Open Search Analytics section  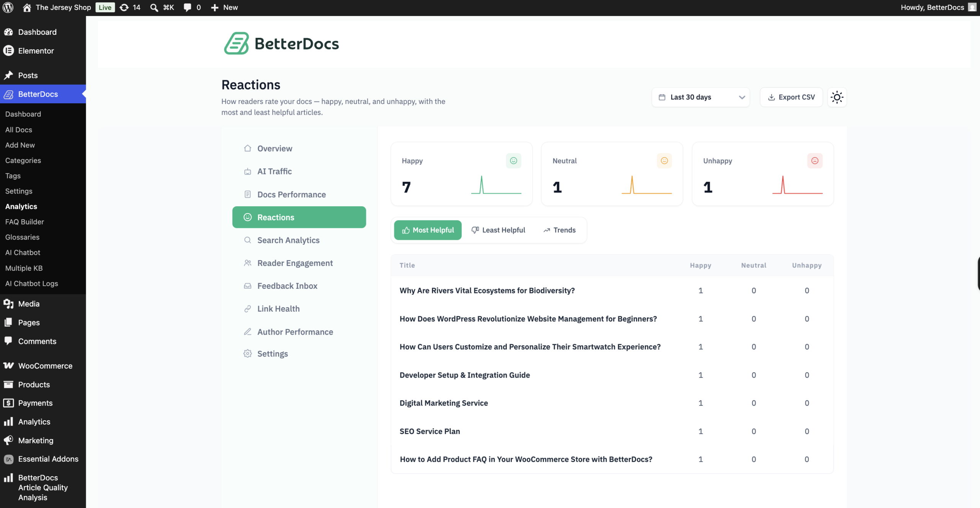pyautogui.click(x=299, y=240)
